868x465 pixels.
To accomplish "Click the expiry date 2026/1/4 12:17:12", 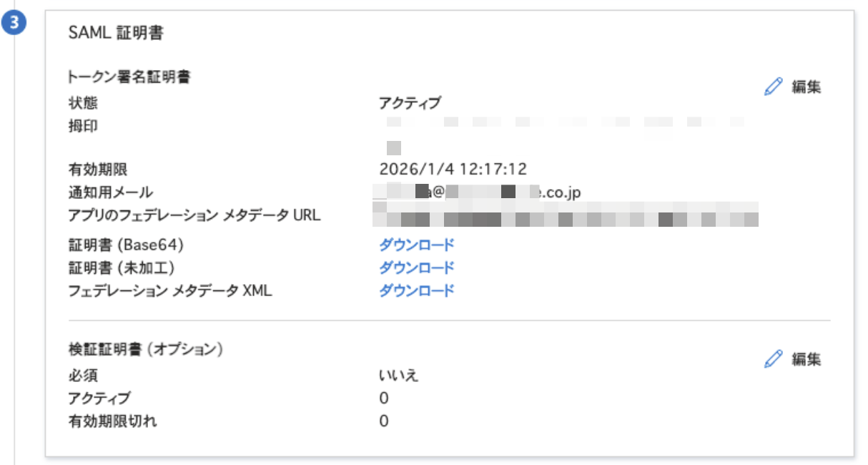I will point(453,170).
